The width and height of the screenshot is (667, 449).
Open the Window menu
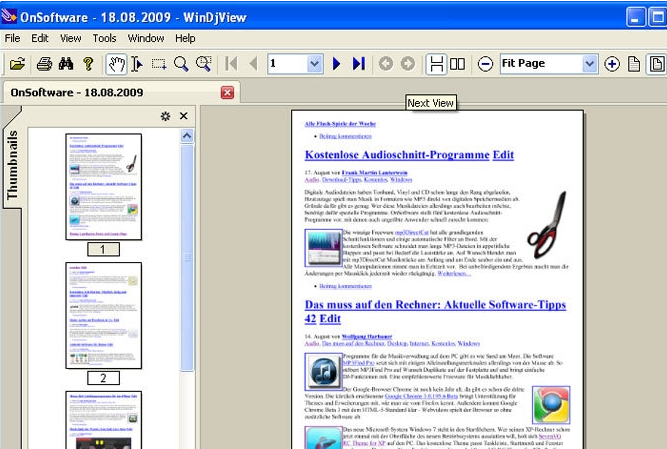coord(146,38)
